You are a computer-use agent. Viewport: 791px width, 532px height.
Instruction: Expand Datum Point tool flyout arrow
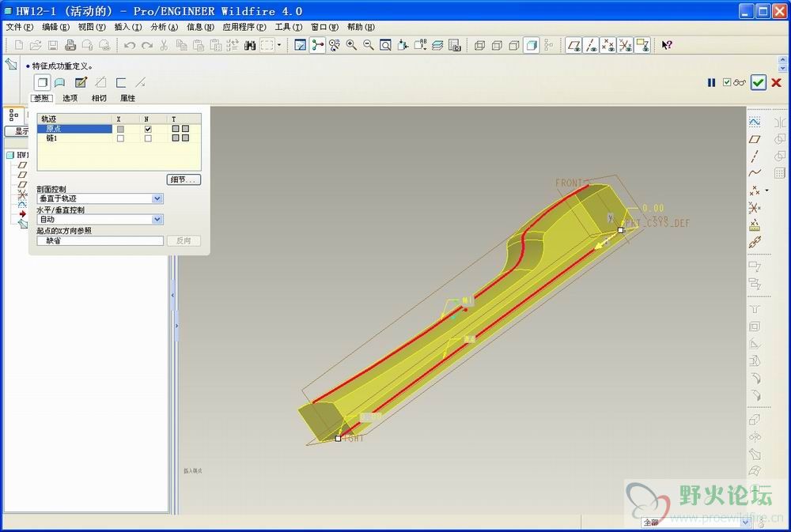[x=767, y=190]
